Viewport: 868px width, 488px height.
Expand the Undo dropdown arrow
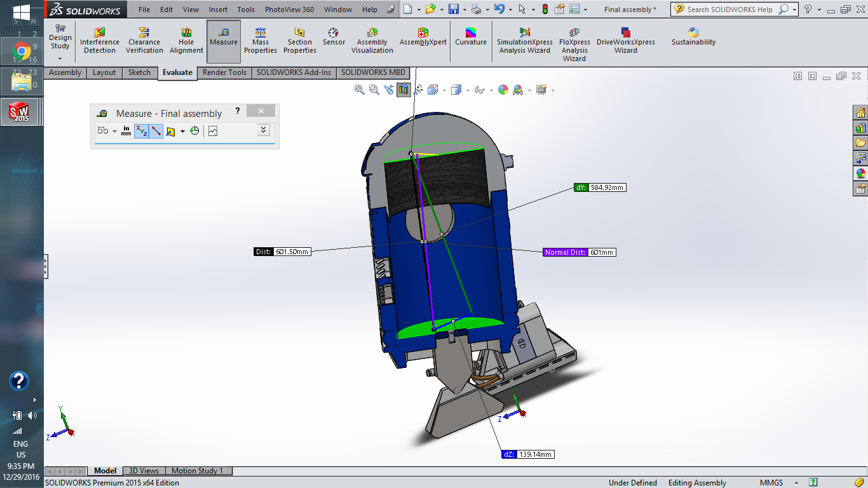[x=510, y=10]
